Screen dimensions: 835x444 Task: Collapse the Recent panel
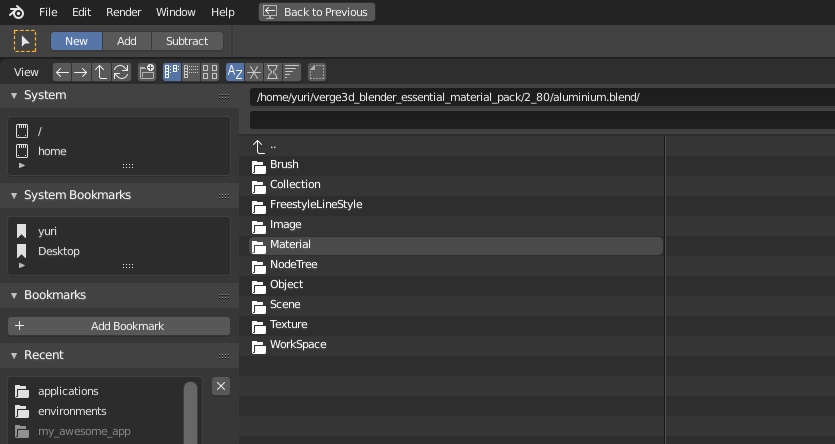coord(15,355)
